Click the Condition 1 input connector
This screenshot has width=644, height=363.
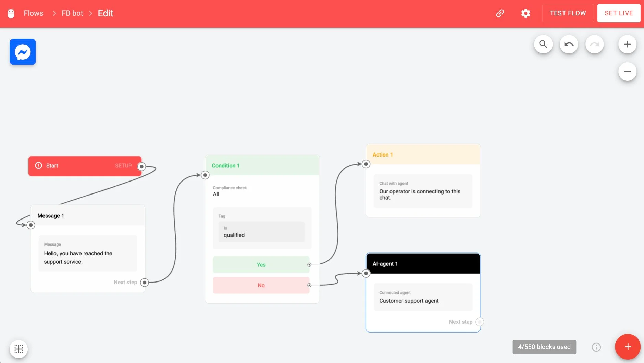point(205,175)
